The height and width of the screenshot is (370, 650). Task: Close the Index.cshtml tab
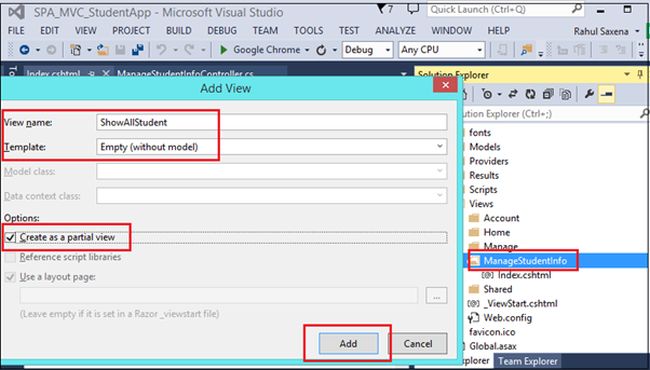(x=106, y=74)
